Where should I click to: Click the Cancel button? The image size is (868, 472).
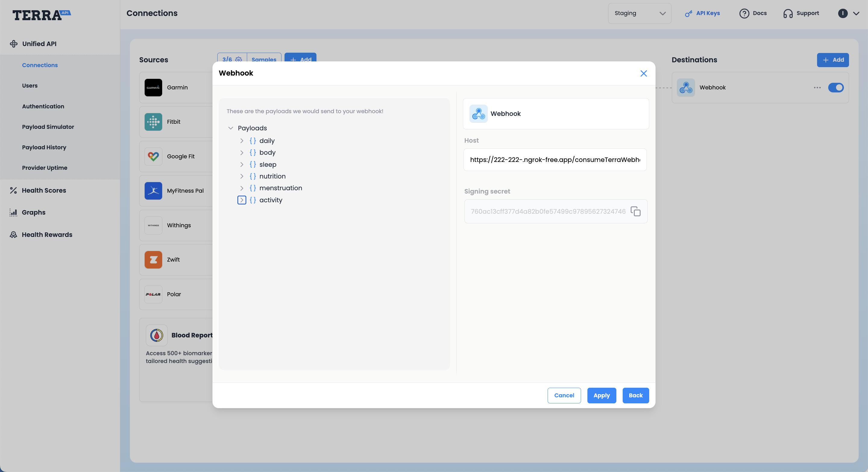pos(564,396)
